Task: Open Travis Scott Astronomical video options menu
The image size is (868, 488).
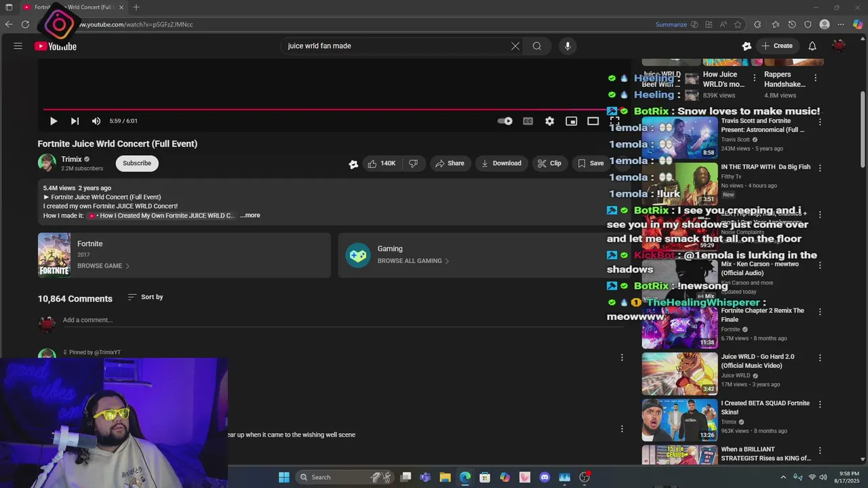Action: coord(820,123)
